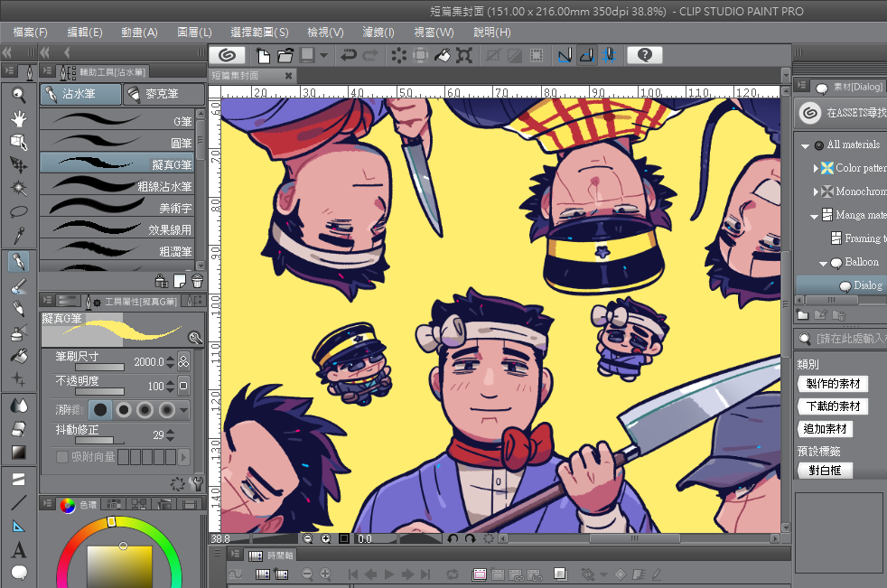Create a new canvas from command bar
Viewport: 887px width, 588px height.
(263, 55)
